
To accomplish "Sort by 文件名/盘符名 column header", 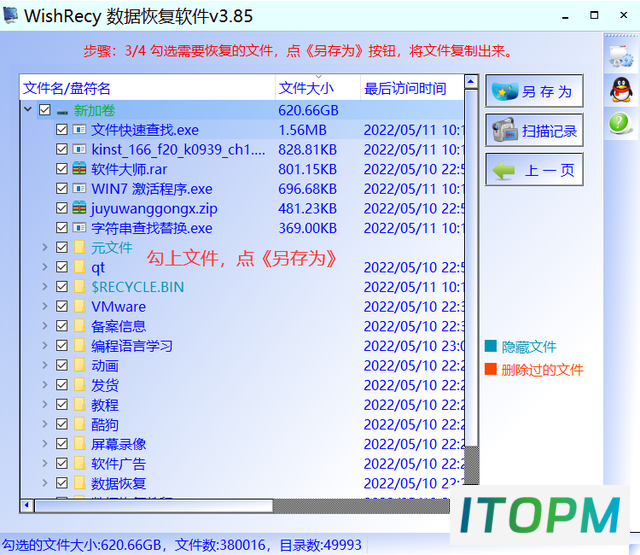I will click(x=147, y=87).
